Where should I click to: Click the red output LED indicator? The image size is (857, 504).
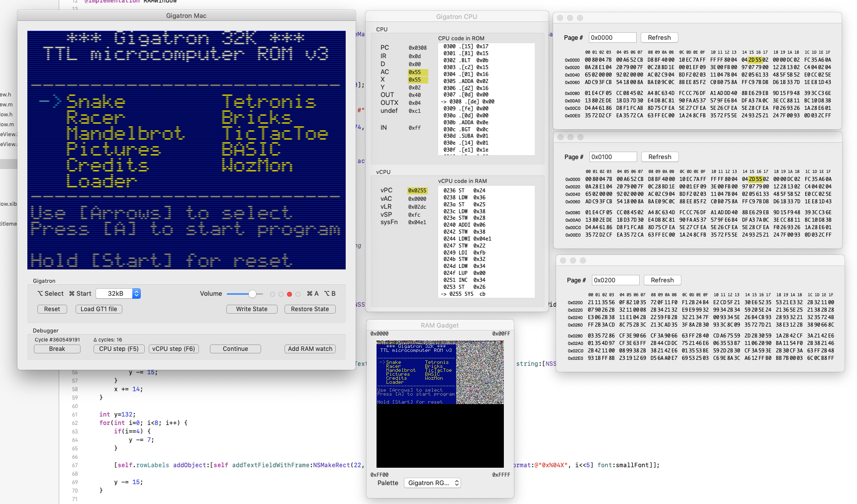pos(289,294)
